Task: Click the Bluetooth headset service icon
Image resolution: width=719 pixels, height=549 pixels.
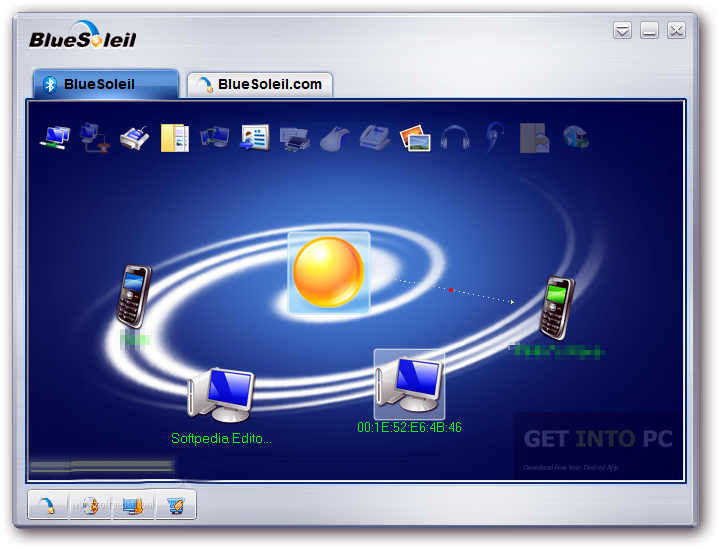Action: tap(495, 138)
